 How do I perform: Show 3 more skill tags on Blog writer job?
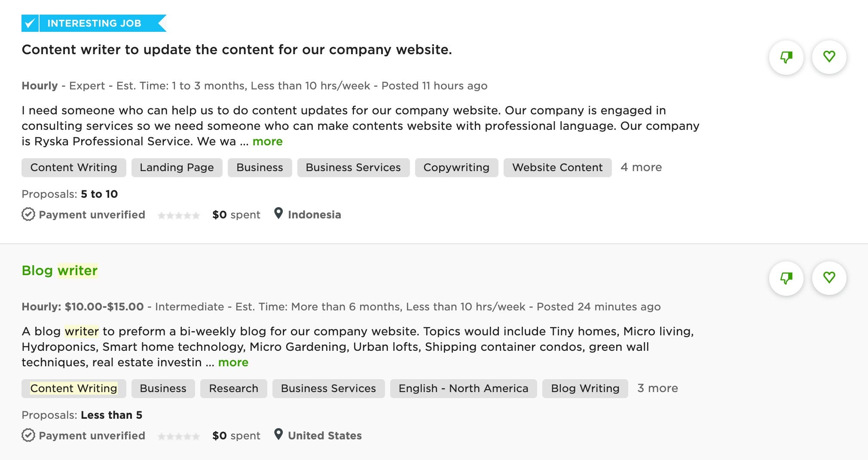657,388
